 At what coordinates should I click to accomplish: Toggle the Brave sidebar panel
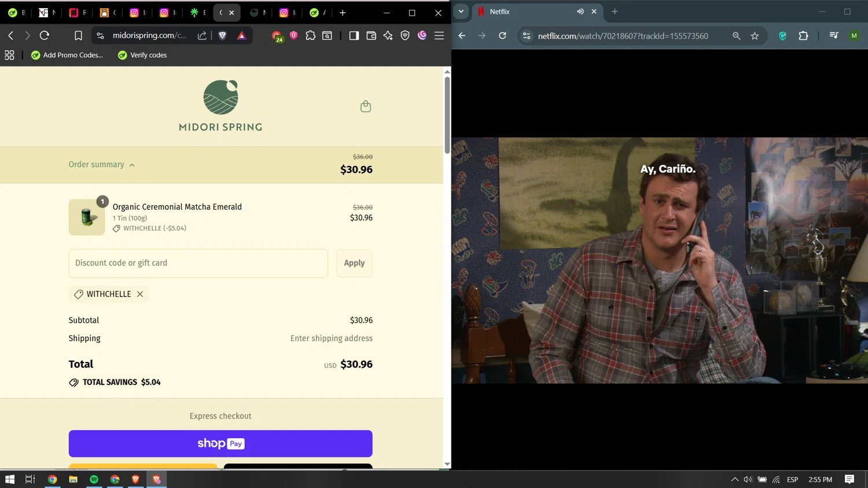[x=354, y=36]
